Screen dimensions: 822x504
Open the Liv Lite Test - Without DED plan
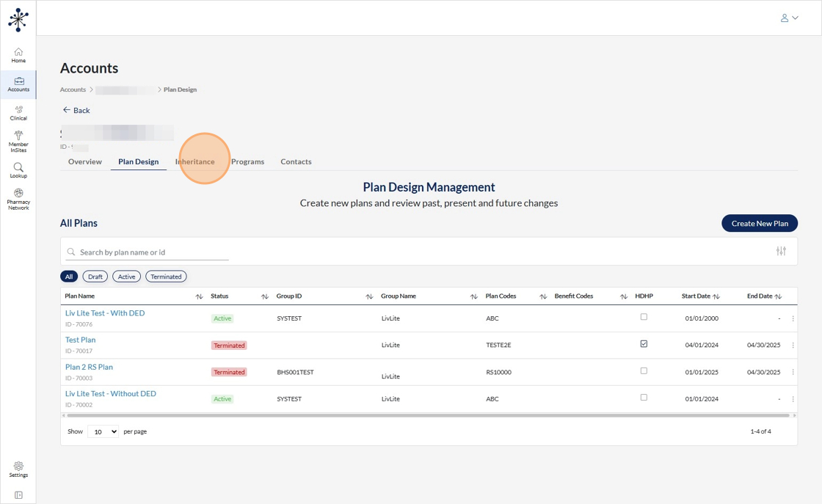pos(111,394)
